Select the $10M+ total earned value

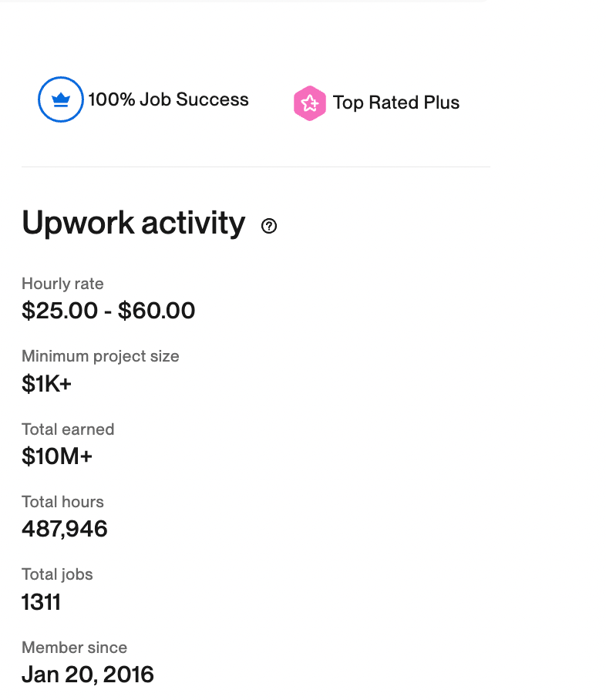(x=57, y=456)
